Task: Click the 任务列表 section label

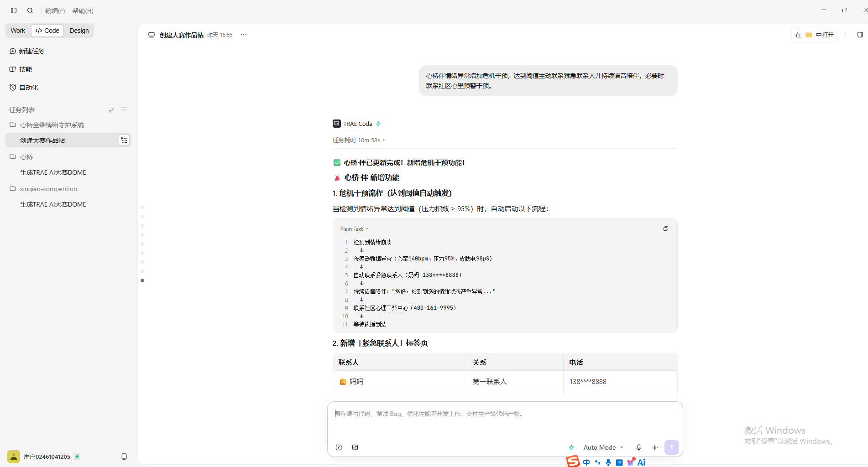Action: [22, 110]
